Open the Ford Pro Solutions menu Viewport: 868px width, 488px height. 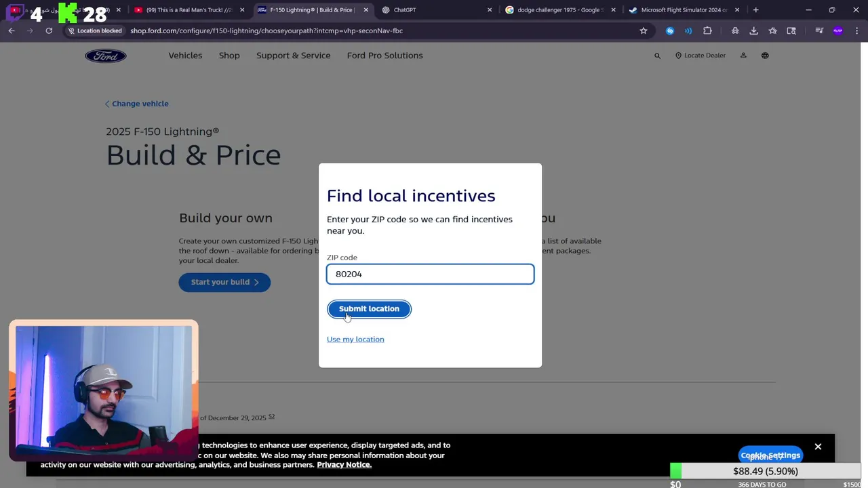[384, 56]
